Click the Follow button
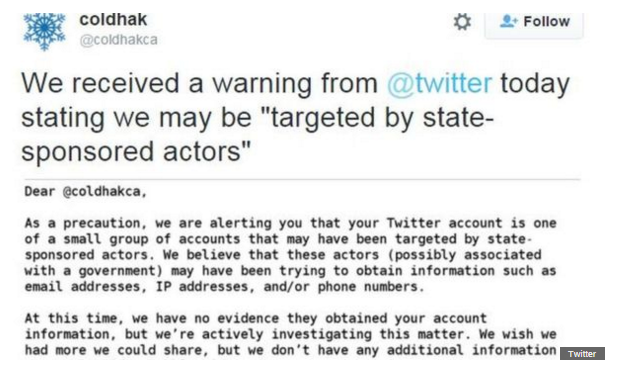The width and height of the screenshot is (619, 367). coord(534,24)
